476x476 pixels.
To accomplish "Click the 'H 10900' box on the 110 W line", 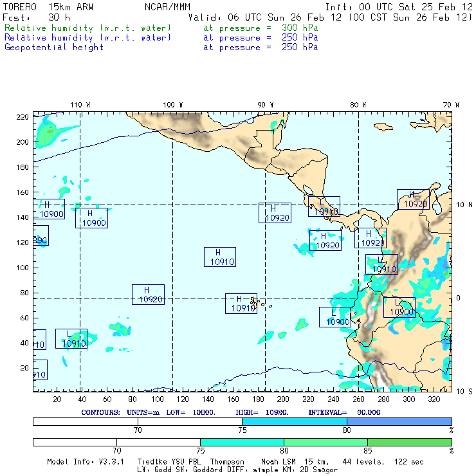I will point(92,218).
